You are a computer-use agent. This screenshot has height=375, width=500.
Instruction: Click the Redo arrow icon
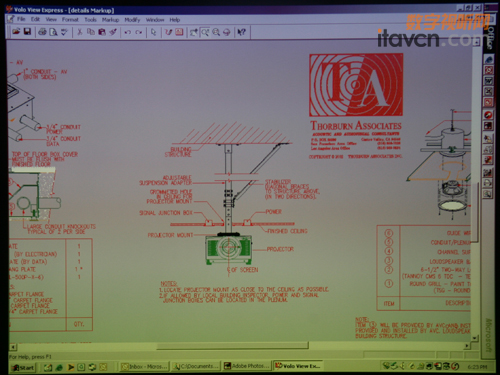[139, 32]
